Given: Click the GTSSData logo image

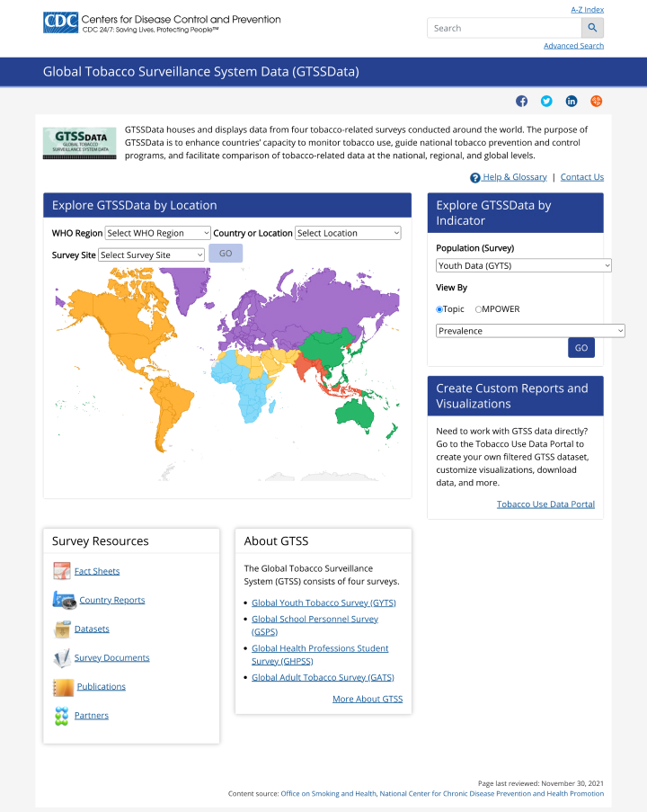Looking at the screenshot, I should (x=79, y=143).
